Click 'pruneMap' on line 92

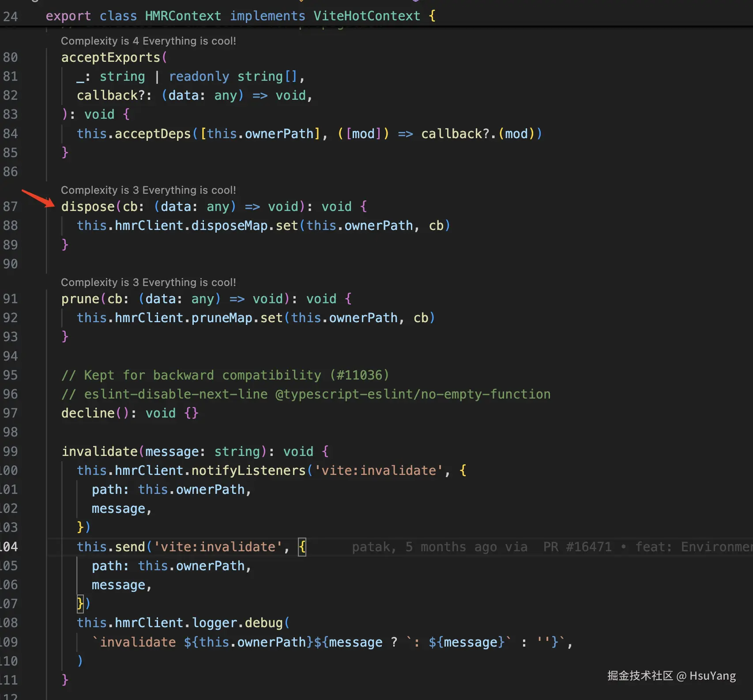point(222,318)
